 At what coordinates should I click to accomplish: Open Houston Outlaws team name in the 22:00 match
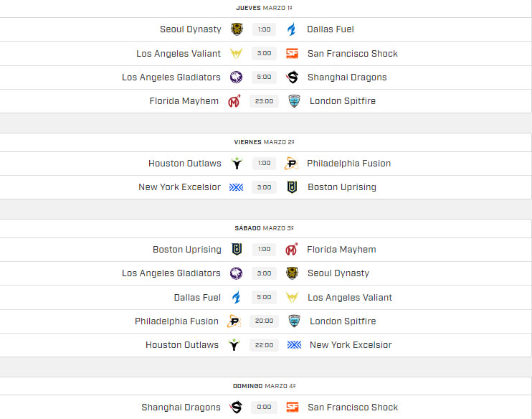tap(182, 345)
